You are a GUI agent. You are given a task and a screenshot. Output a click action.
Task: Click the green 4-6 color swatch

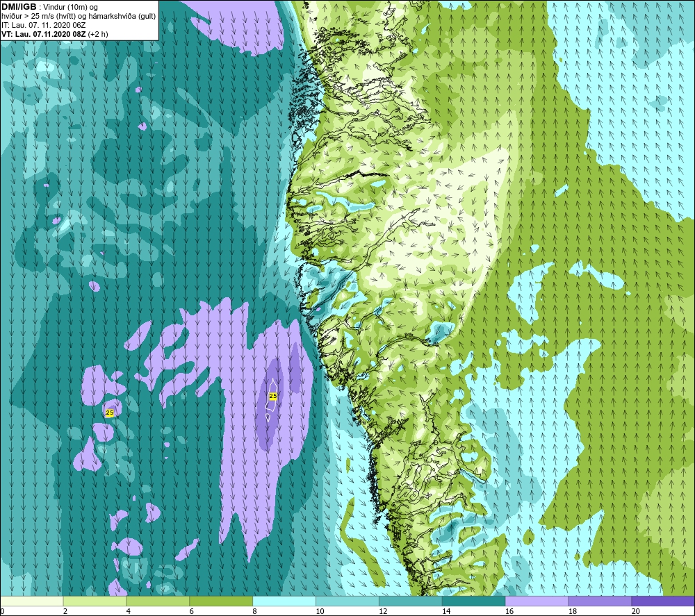(158, 601)
